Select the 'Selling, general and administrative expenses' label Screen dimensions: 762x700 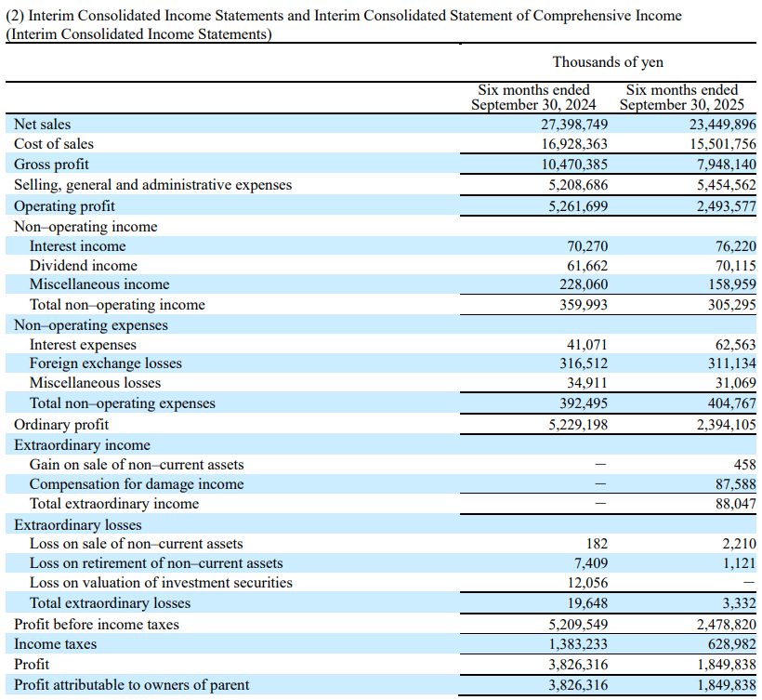pyautogui.click(x=152, y=185)
